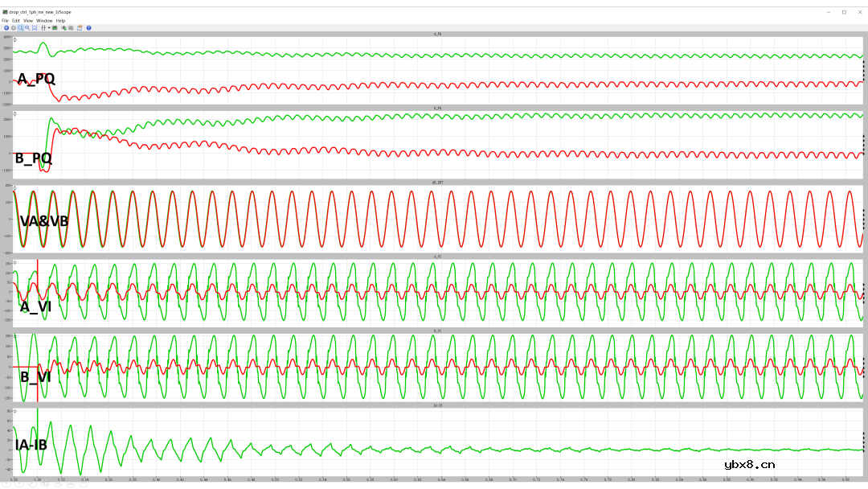Expand the side panel handle beside B_VI plot
868x489 pixels.
point(863,367)
